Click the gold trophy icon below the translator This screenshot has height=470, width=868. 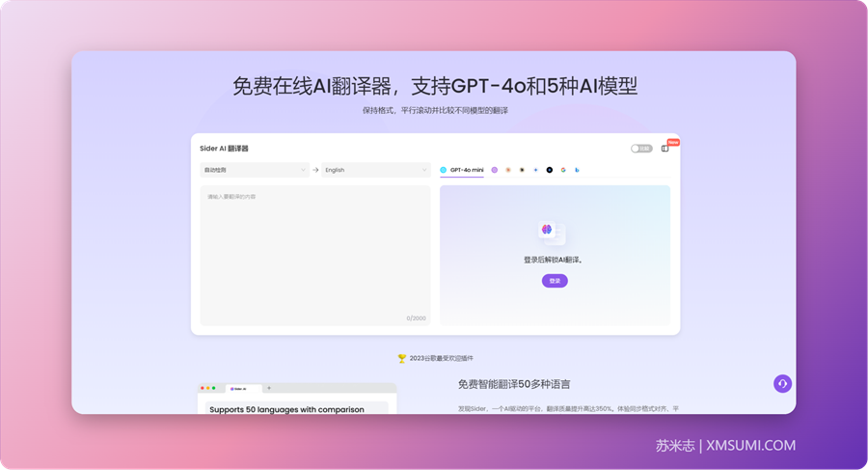(x=402, y=358)
